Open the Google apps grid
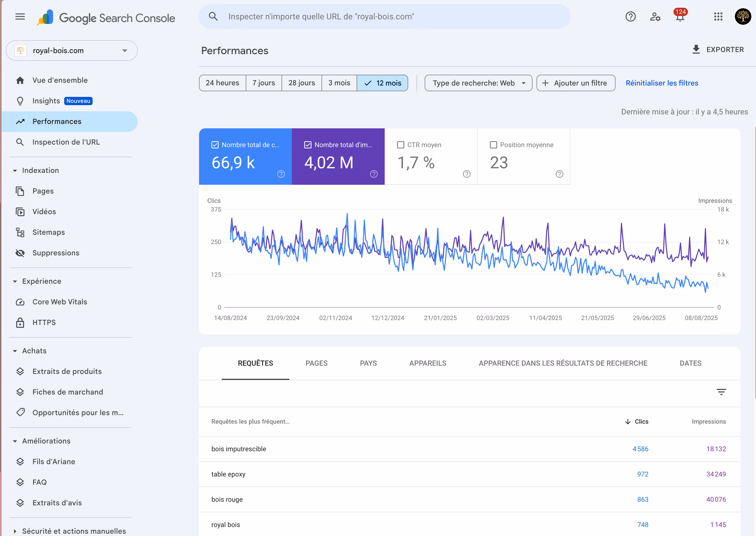 pos(718,16)
